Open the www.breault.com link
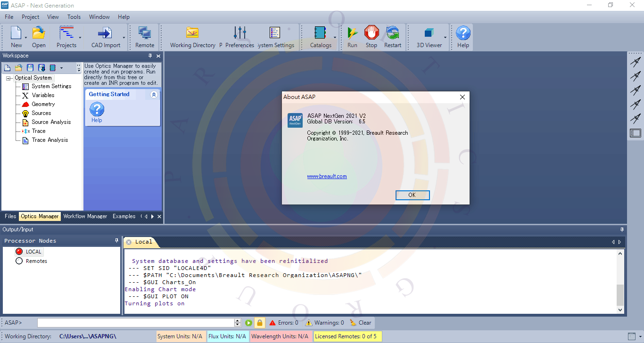 [x=327, y=176]
